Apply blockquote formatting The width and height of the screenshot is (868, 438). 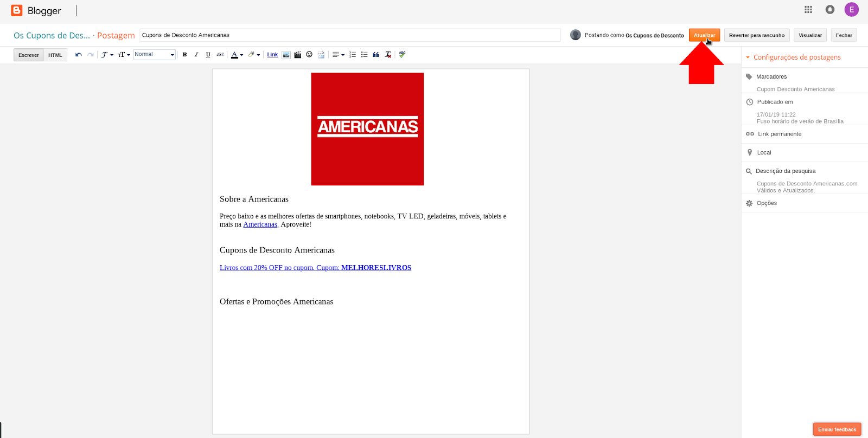[x=376, y=55]
